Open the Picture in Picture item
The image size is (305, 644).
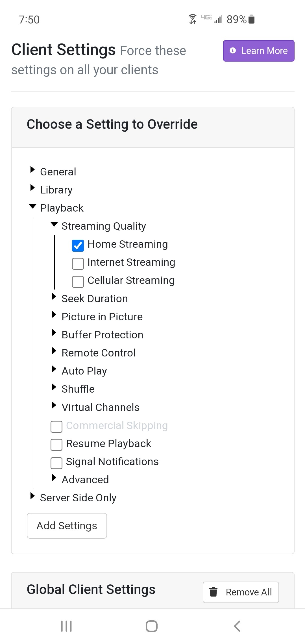click(102, 317)
